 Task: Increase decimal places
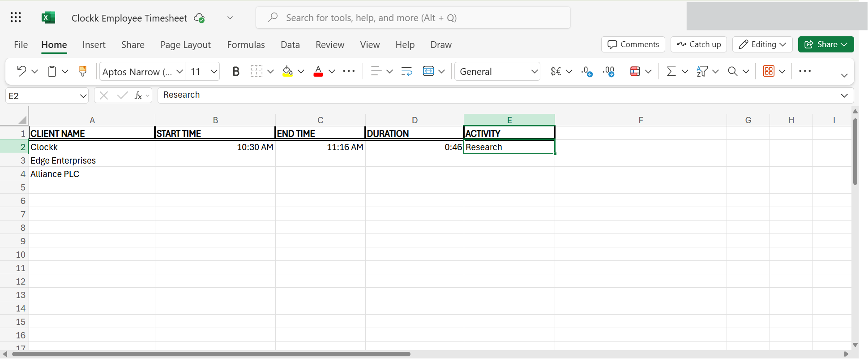609,71
